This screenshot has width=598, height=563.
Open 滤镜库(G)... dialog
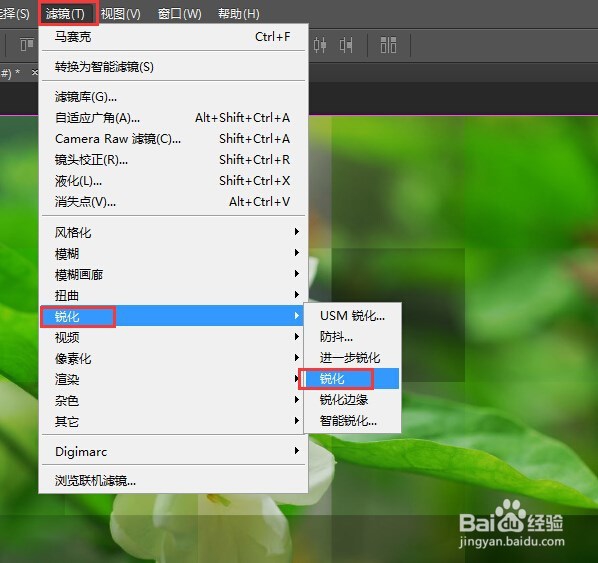[173, 97]
